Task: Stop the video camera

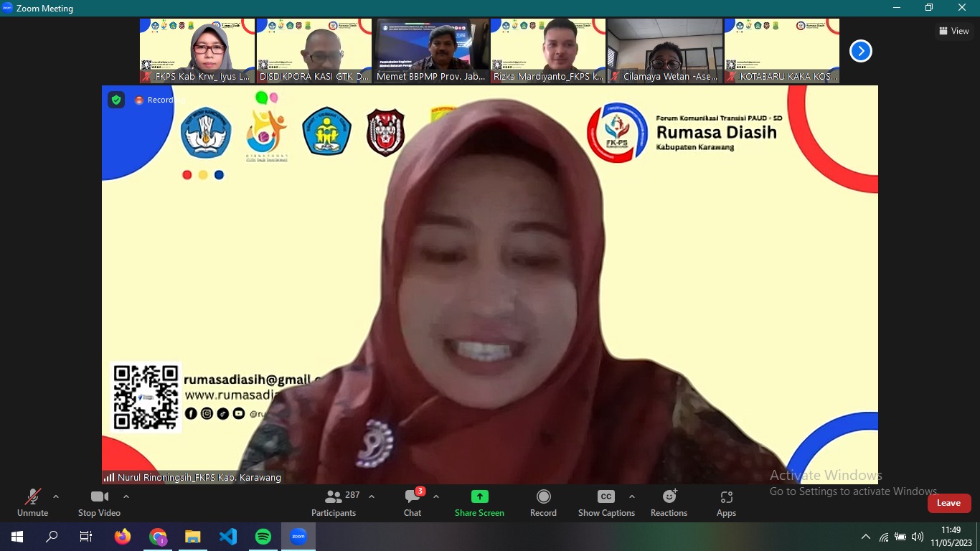Action: pos(99,503)
